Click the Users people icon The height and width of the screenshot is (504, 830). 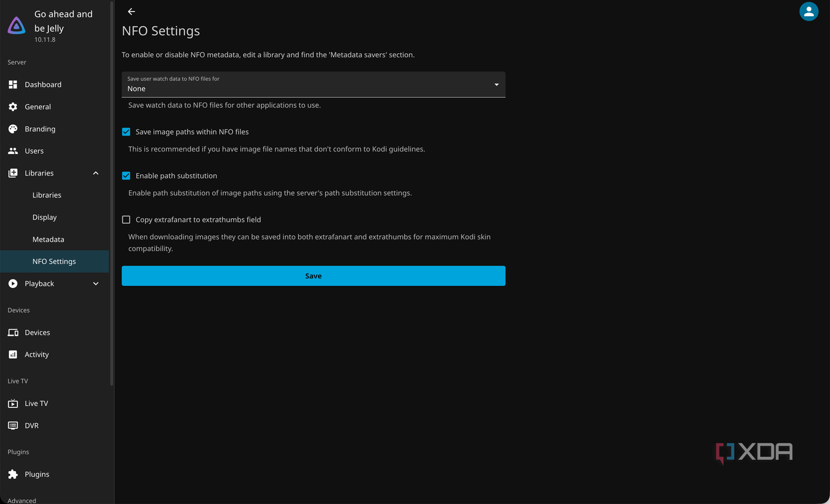(13, 151)
